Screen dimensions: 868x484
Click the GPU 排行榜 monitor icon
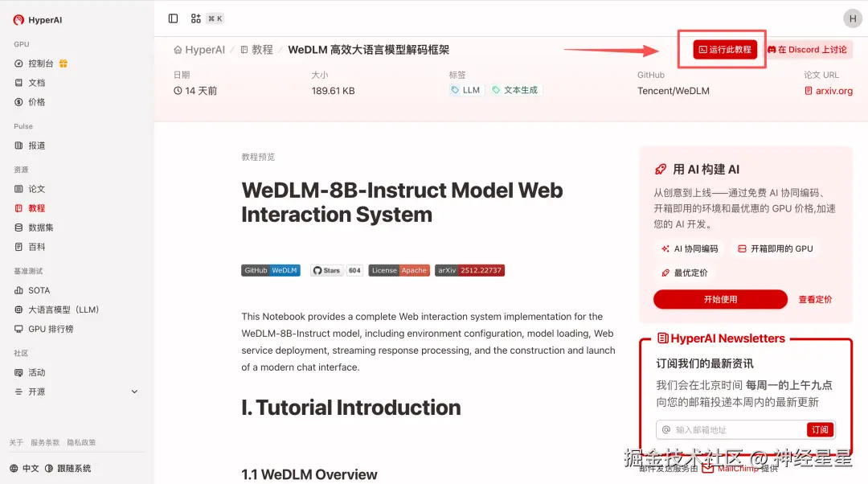tap(18, 329)
